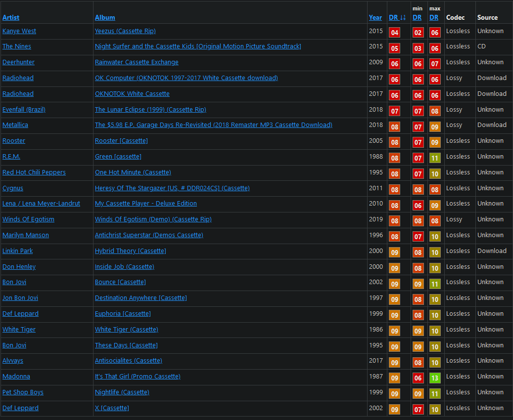Open It's That Girl (Promo Cassette)
This screenshot has height=420, width=513.
click(x=138, y=377)
